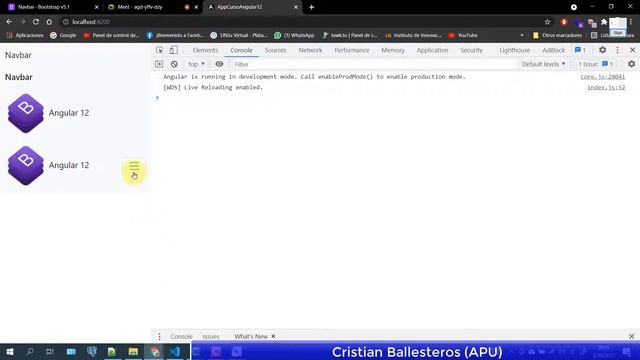Bookmark this page with the star icon
Image resolution: width=640 pixels, height=360 pixels.
547,22
